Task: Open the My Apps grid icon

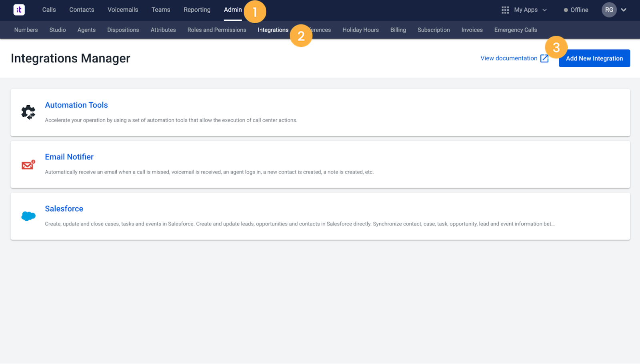Action: pos(505,10)
